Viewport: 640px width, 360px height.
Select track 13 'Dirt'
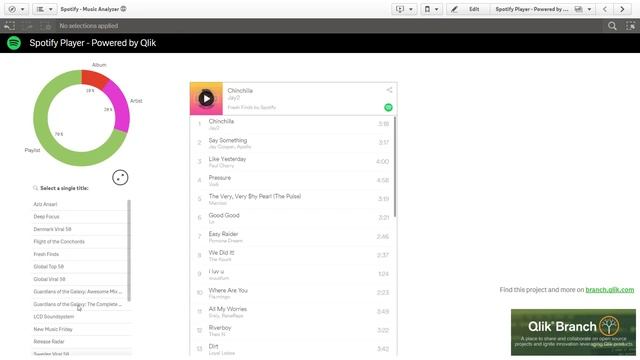coord(292,349)
